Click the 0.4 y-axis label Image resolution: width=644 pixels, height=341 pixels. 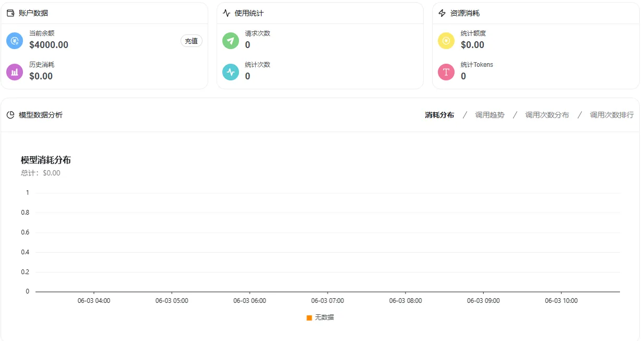25,252
